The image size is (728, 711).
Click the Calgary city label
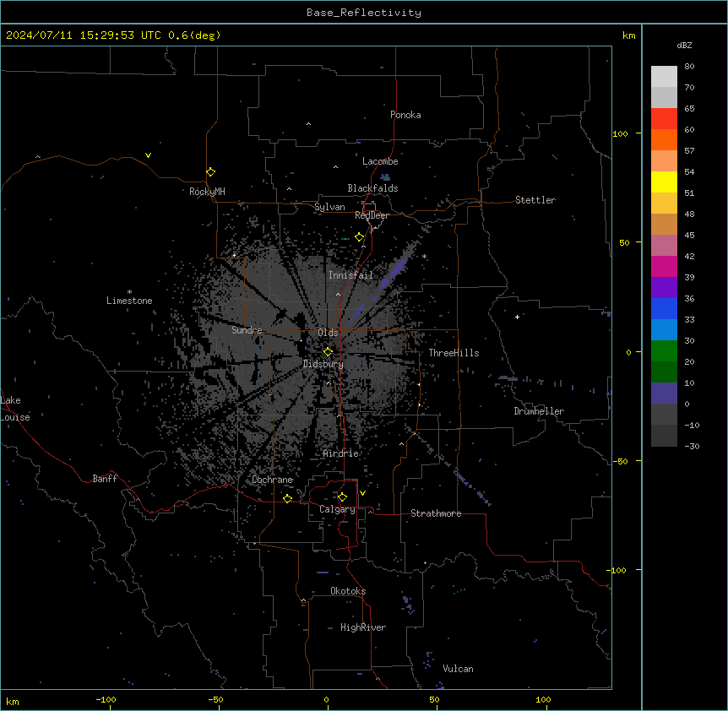[338, 509]
